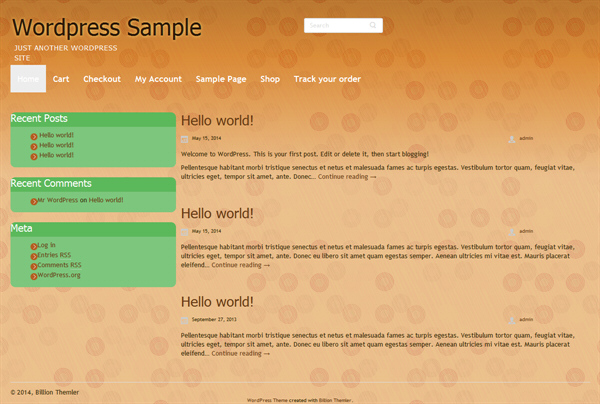Click admin author link in third post
600x404 pixels.
pos(526,319)
